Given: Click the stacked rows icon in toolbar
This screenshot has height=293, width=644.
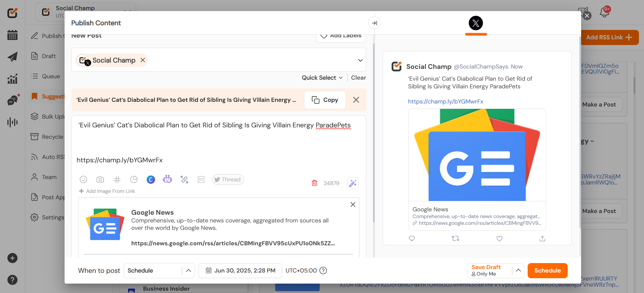Looking at the screenshot, I should click(x=201, y=179).
